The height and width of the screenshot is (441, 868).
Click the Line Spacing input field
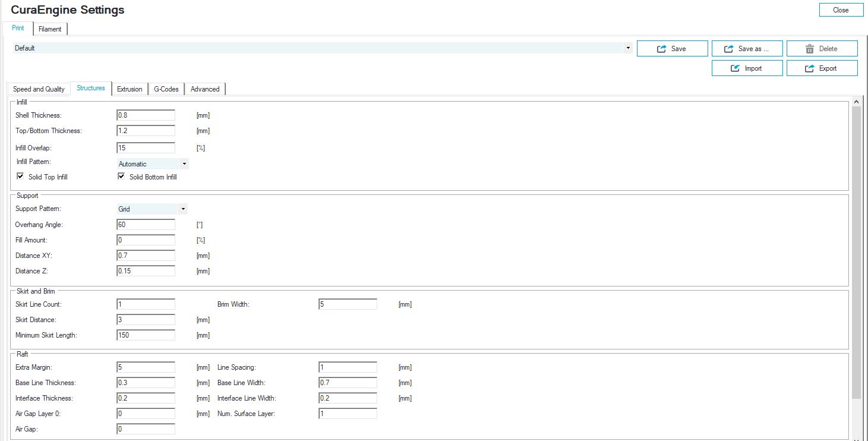[348, 367]
